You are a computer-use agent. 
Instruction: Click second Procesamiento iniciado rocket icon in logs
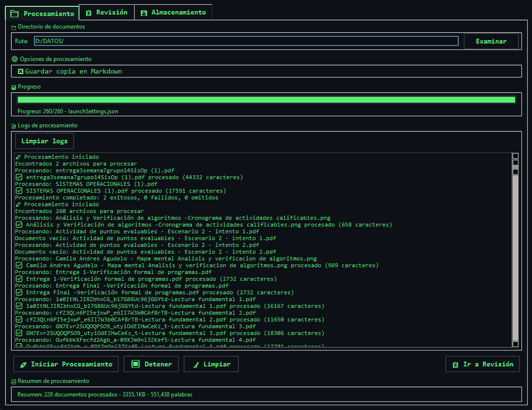18,204
